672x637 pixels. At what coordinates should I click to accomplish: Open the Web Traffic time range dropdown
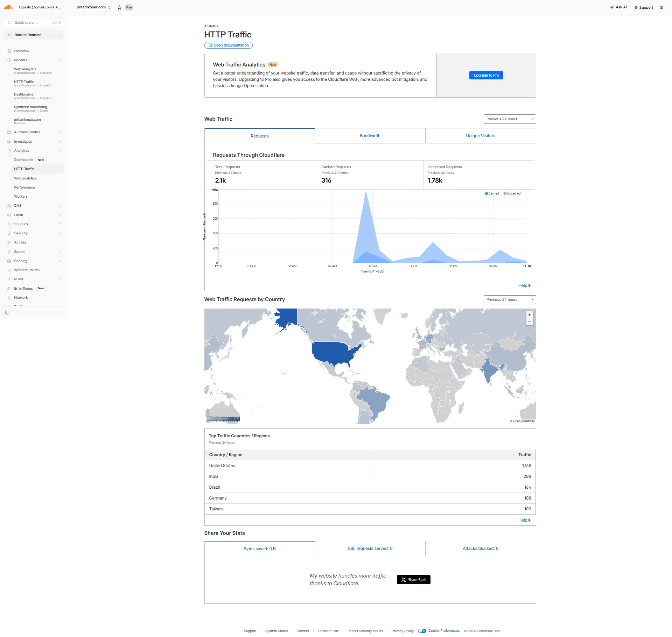click(x=510, y=119)
